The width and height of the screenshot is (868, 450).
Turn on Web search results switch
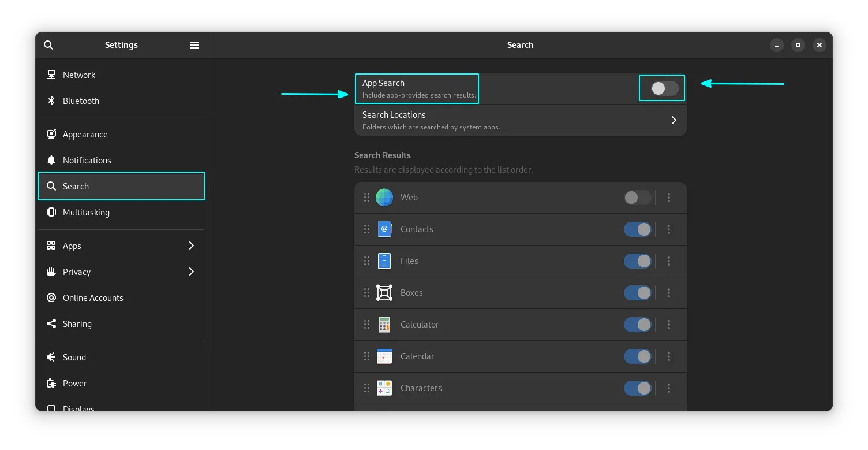637,198
